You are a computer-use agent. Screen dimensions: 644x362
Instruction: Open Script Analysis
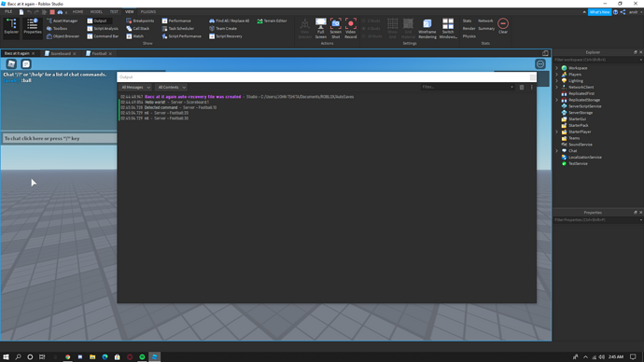coord(103,28)
